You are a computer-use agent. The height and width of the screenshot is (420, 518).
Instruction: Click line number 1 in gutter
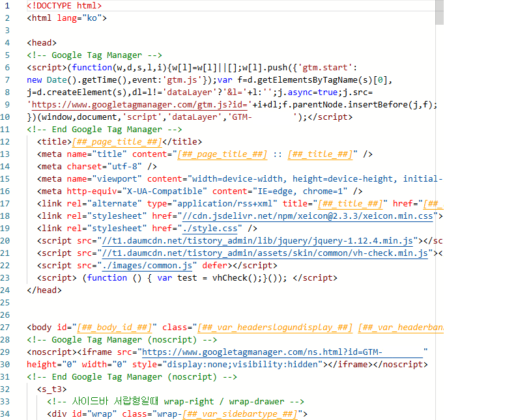[7, 6]
